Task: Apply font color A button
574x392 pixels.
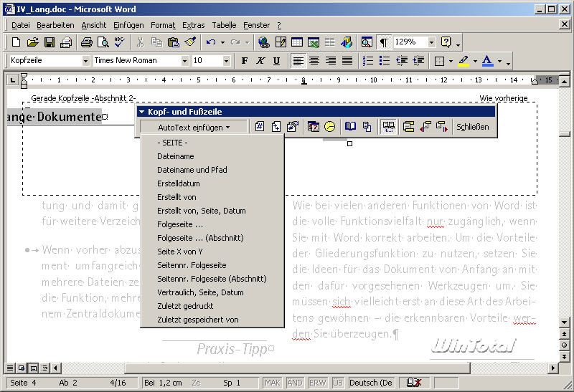Action: point(487,61)
